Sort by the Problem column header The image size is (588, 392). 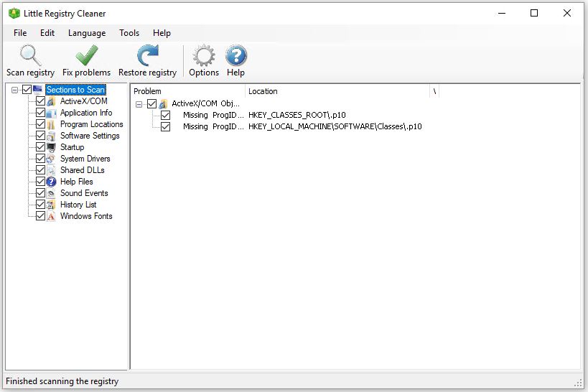point(188,91)
